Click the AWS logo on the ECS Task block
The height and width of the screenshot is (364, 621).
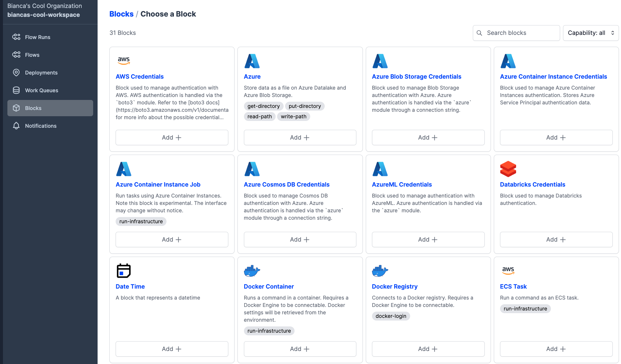pos(508,270)
